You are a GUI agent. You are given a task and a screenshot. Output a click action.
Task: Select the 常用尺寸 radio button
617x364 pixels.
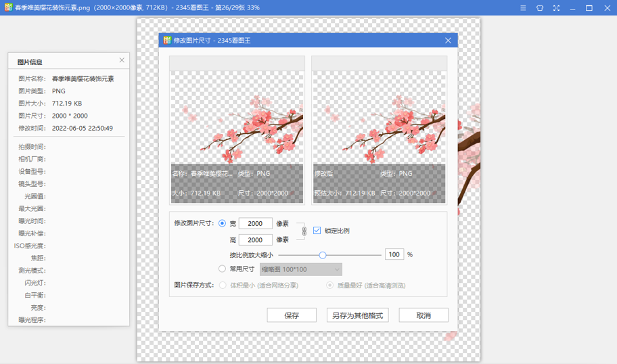click(x=223, y=269)
